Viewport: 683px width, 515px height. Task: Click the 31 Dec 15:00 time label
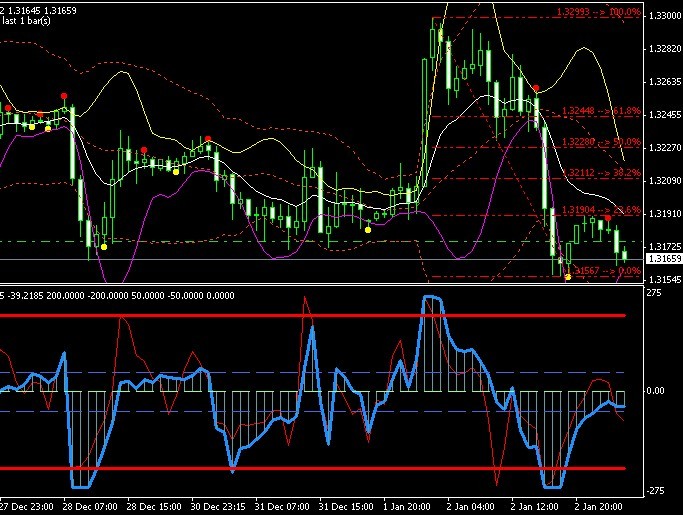coord(346,507)
